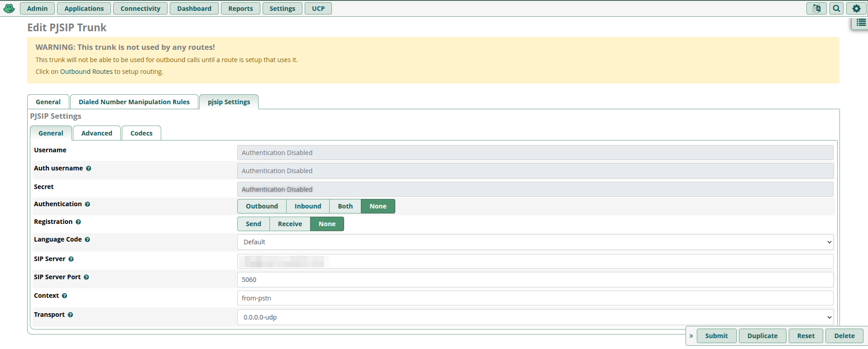Open the Advanced PJSIP settings tab
Viewport: 868px width, 349px height.
pyautogui.click(x=97, y=133)
